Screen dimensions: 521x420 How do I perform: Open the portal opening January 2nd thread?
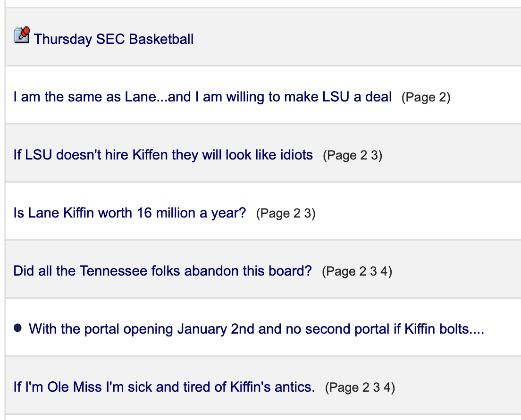point(256,329)
